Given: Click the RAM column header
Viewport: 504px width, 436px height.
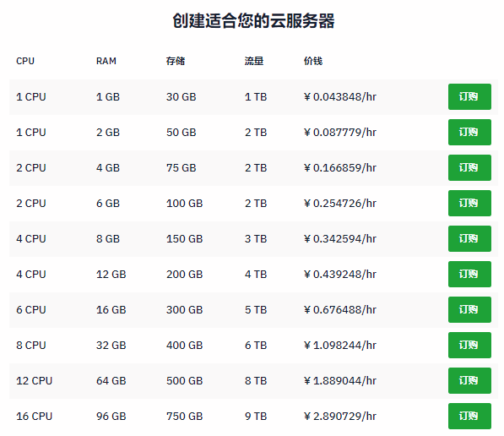Looking at the screenshot, I should 106,61.
